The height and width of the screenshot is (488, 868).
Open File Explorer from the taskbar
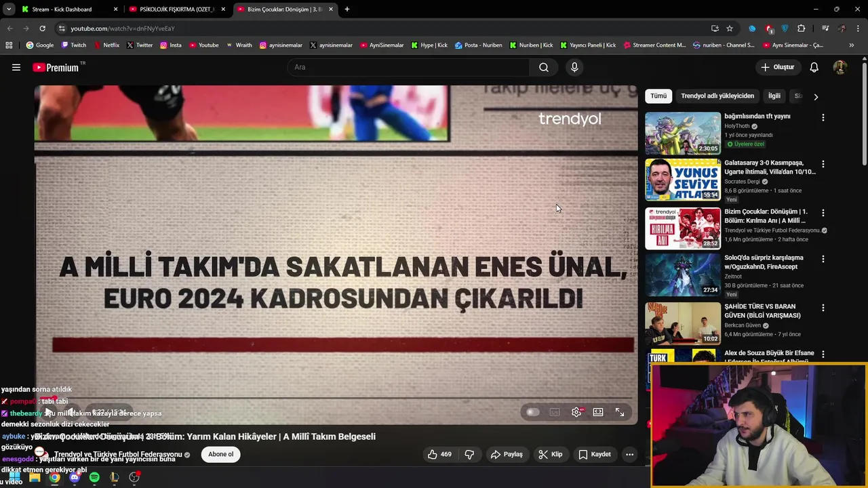click(x=35, y=477)
